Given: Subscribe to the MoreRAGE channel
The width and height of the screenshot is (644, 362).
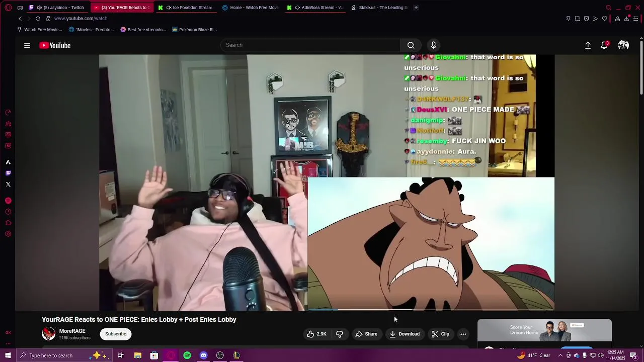Looking at the screenshot, I should [x=116, y=334].
